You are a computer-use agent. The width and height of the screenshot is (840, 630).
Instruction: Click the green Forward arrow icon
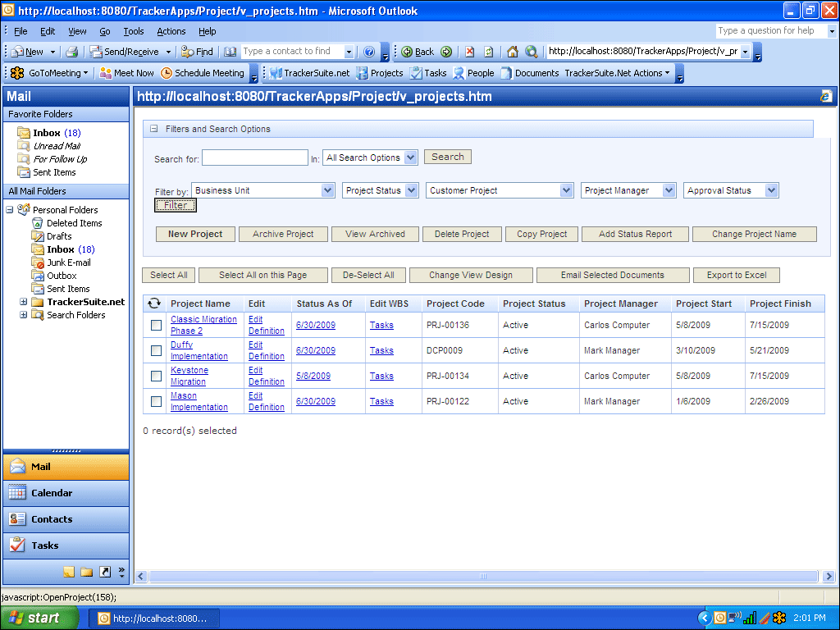point(446,52)
